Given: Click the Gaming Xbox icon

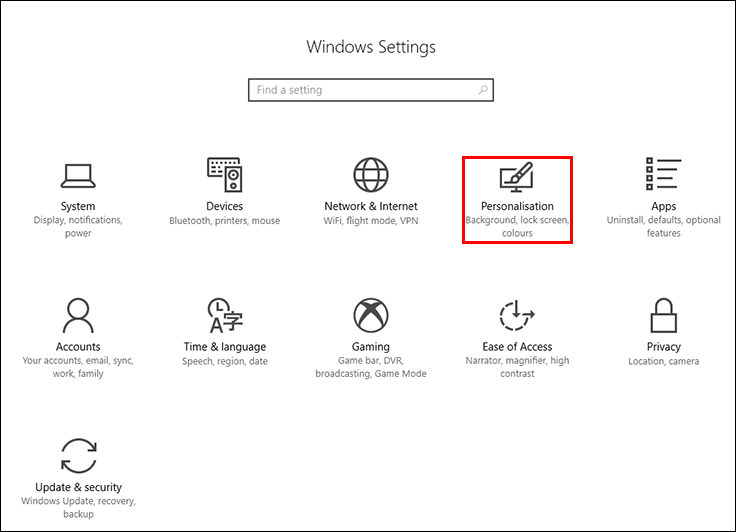Looking at the screenshot, I should tap(371, 315).
